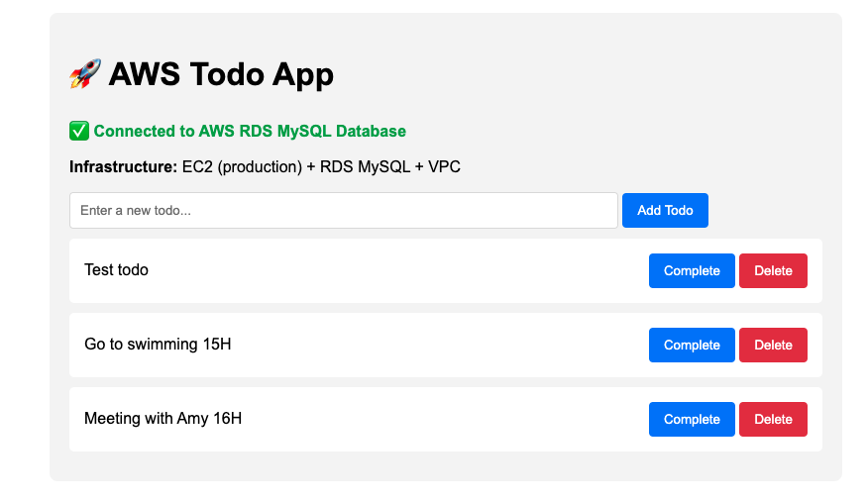Click the 'Infrastructure:' label
868x501 pixels.
[x=123, y=166]
